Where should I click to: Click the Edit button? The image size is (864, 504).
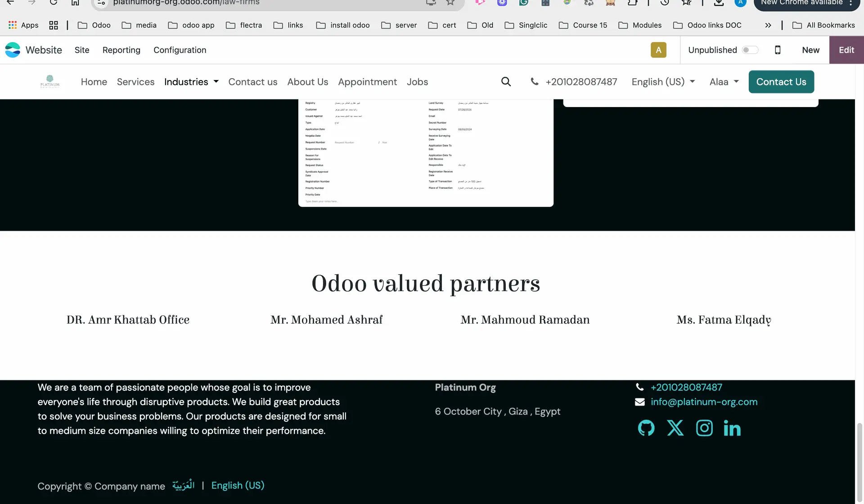coord(846,50)
